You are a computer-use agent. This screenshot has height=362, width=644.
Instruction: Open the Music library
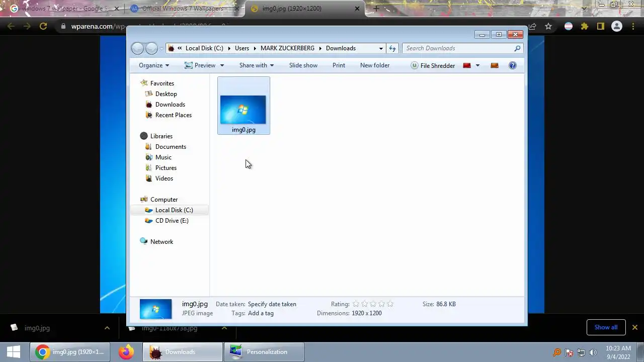(x=163, y=157)
